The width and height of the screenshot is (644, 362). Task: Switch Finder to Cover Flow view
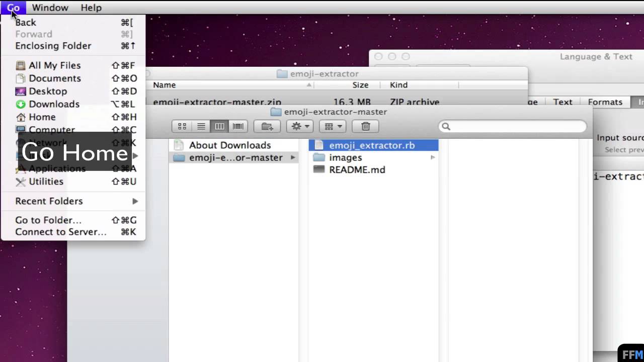click(238, 126)
